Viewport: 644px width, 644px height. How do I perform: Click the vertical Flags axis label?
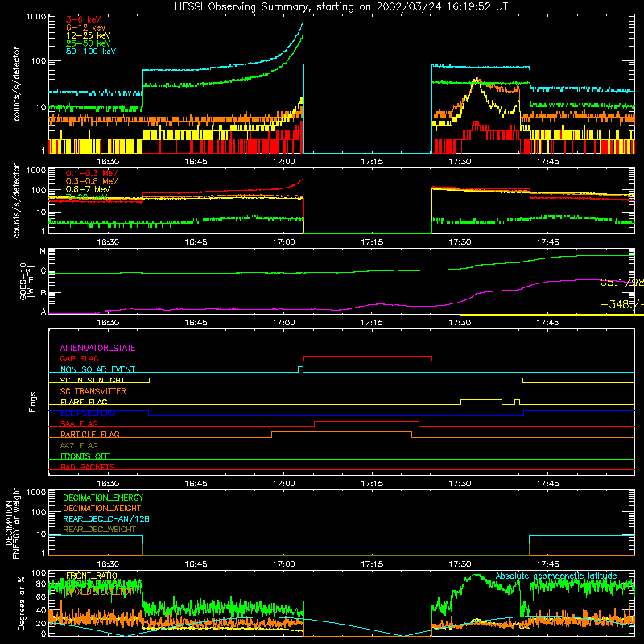32,402
